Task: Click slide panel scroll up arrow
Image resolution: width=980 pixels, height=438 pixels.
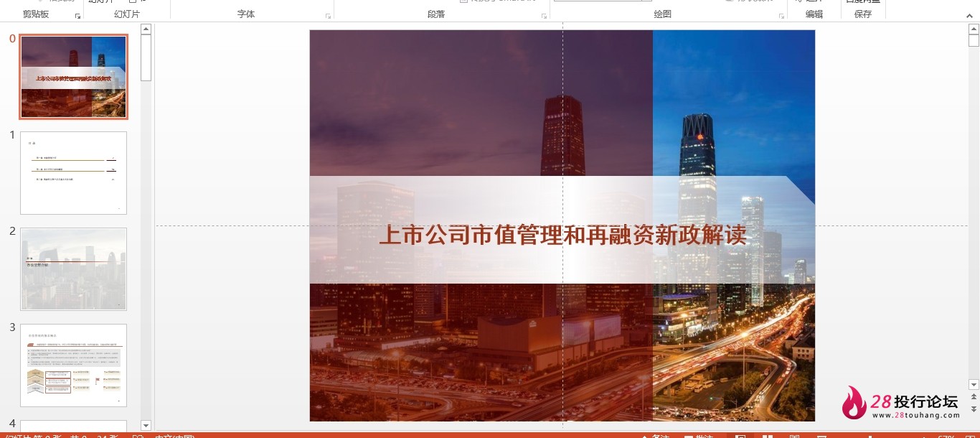Action: (146, 29)
